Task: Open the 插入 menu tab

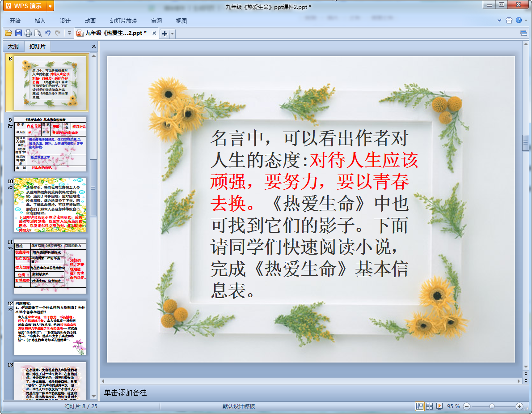Action: coord(40,21)
